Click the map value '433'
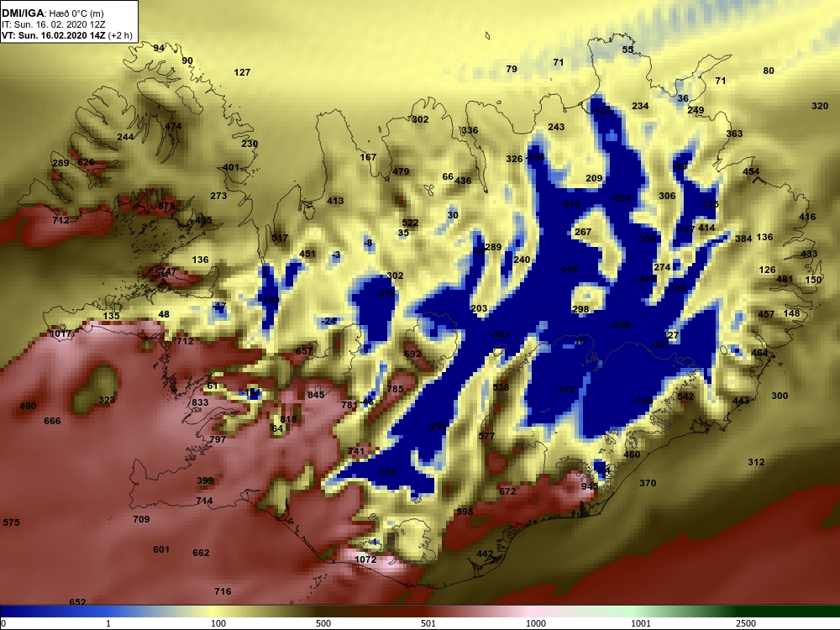 [808, 254]
